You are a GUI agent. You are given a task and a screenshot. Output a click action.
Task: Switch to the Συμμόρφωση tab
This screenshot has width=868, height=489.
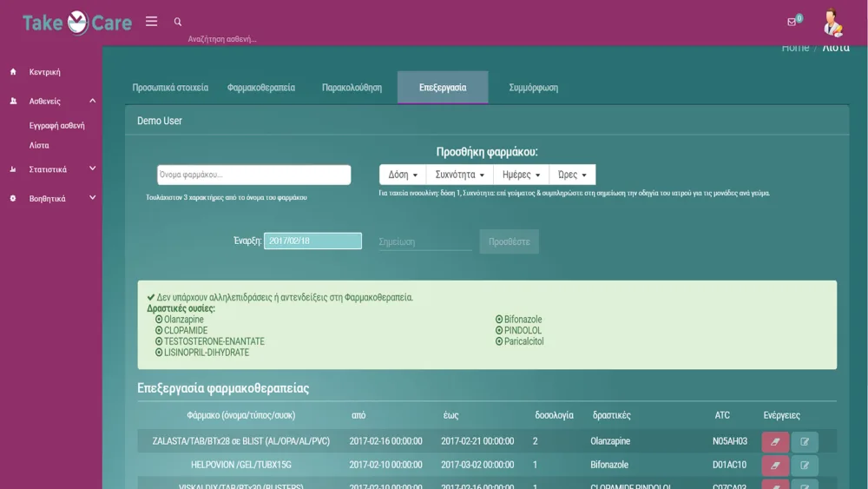coord(533,88)
